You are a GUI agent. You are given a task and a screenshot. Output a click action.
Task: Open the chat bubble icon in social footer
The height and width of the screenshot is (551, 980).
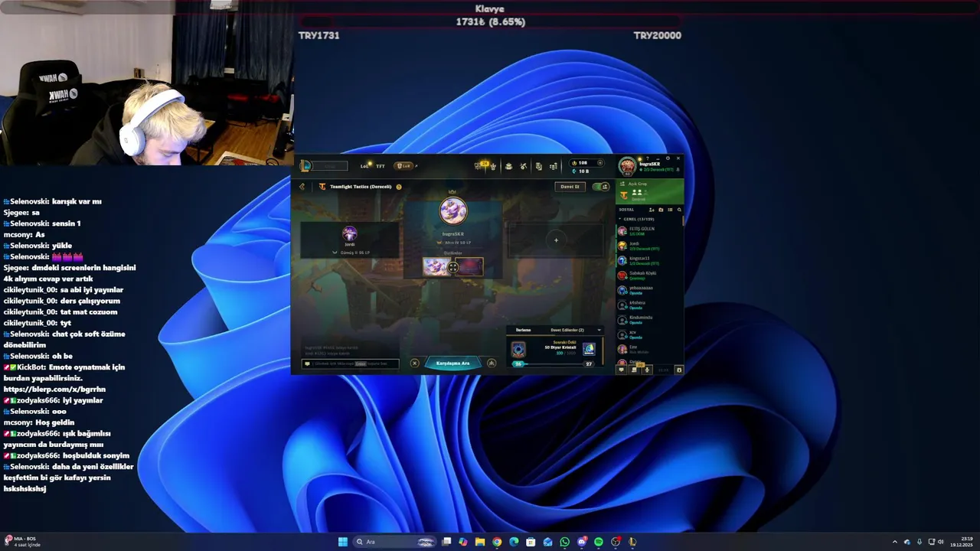point(622,370)
